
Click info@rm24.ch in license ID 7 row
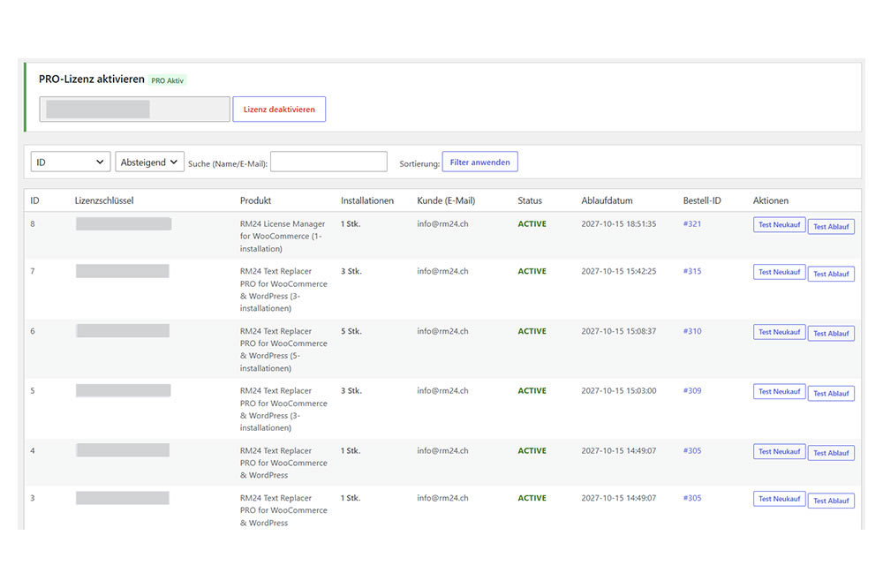(442, 271)
